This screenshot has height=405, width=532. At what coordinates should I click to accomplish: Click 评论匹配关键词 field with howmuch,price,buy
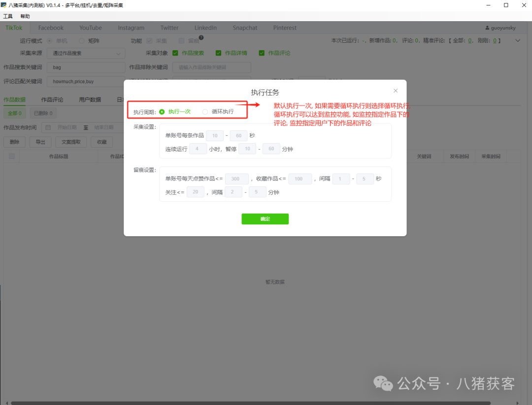(x=86, y=81)
